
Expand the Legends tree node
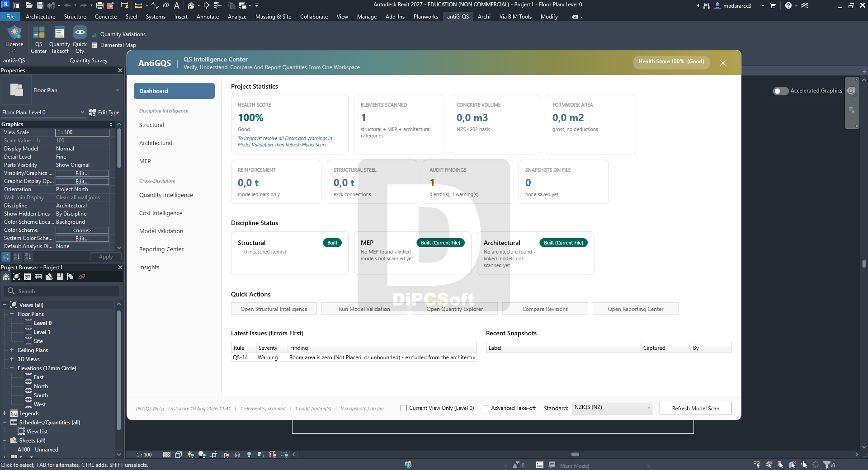[x=5, y=414]
